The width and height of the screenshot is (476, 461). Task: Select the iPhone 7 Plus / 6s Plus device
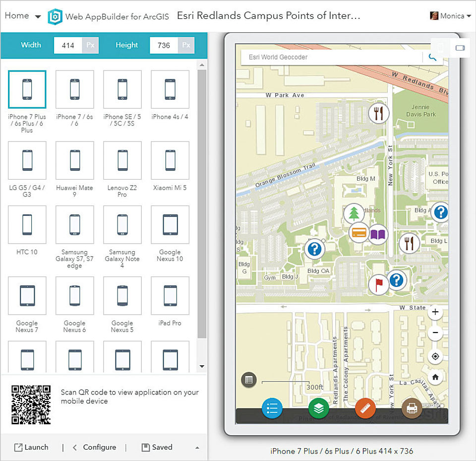[x=27, y=89]
